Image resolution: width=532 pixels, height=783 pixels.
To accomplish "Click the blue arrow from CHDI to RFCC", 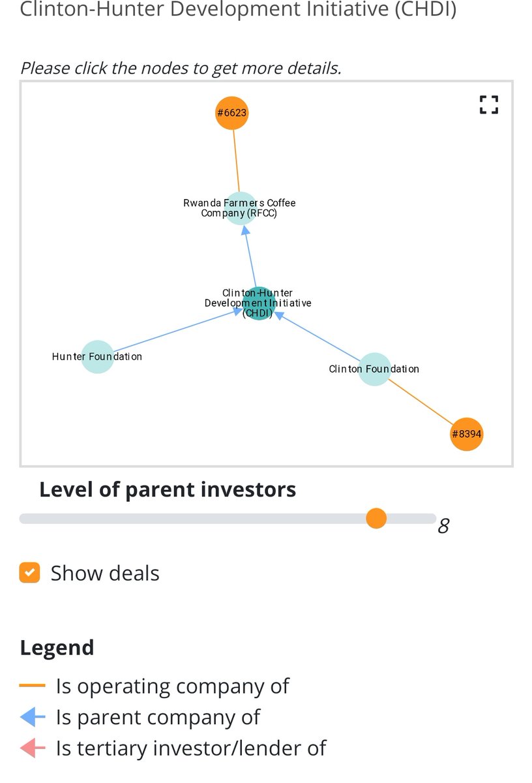I will click(250, 256).
